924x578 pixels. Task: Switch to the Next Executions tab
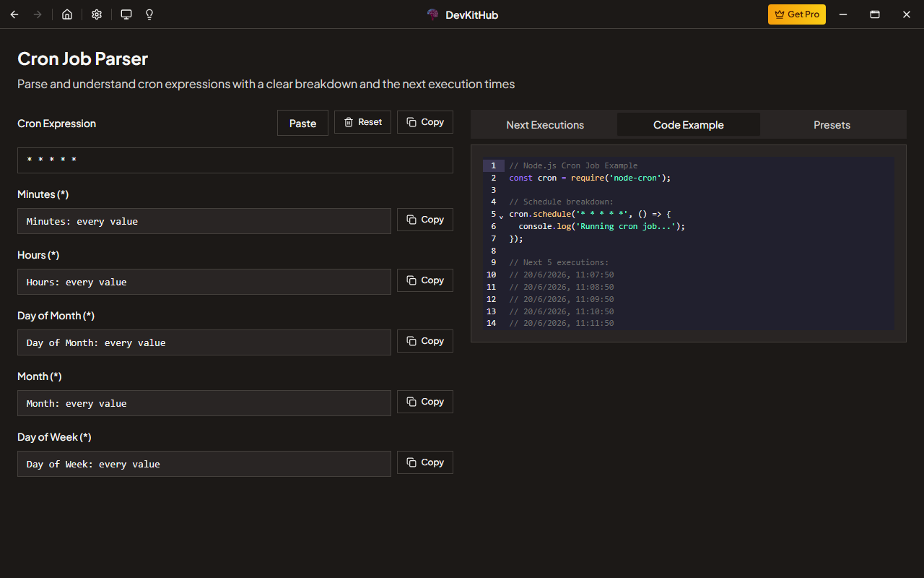545,124
